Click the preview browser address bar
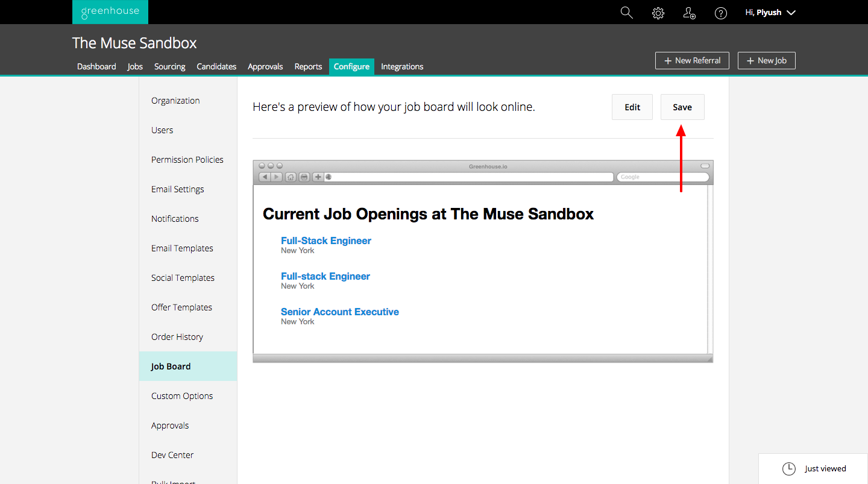868x484 pixels. pos(469,177)
